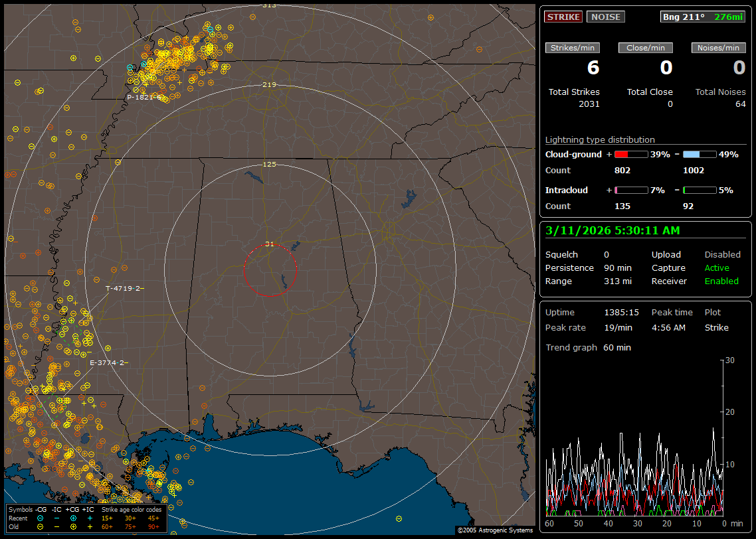Click the recent +IC plus symbol in legend

click(90, 518)
